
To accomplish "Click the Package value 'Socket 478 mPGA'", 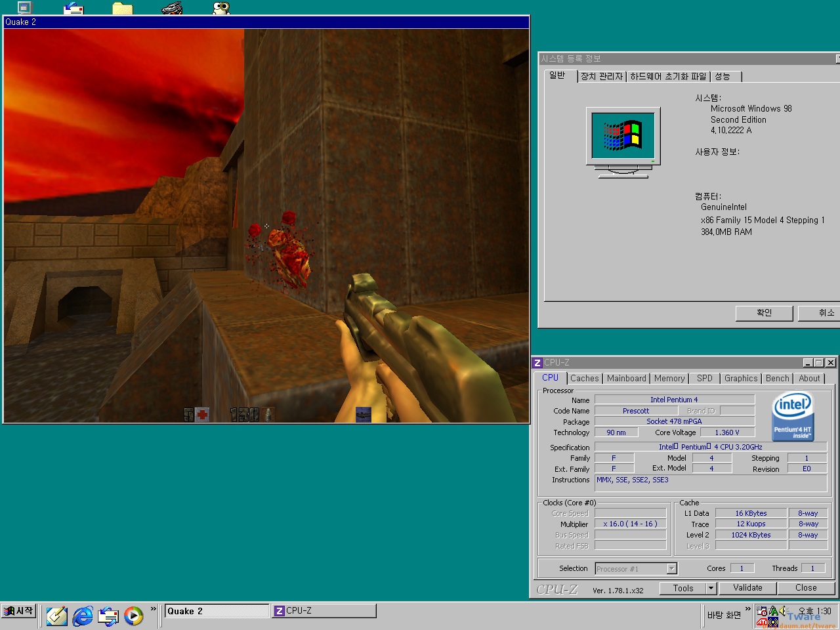I will (674, 421).
